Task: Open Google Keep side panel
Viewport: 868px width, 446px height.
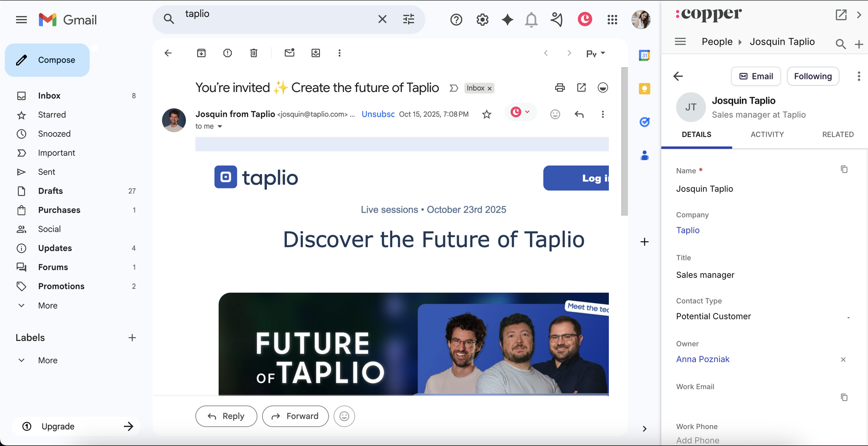Action: 644,89
